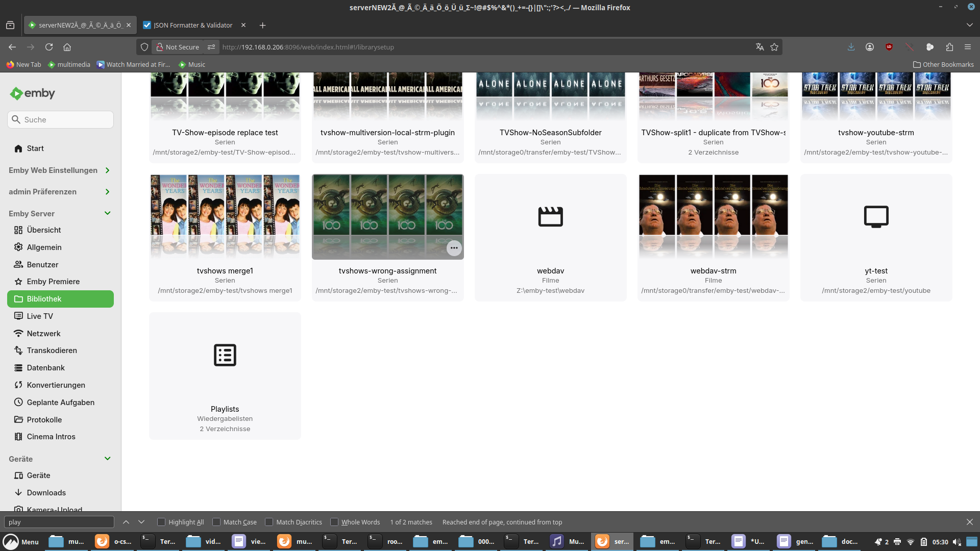Open extensions puzzle icon
Viewport: 980px width, 551px height.
point(949,47)
